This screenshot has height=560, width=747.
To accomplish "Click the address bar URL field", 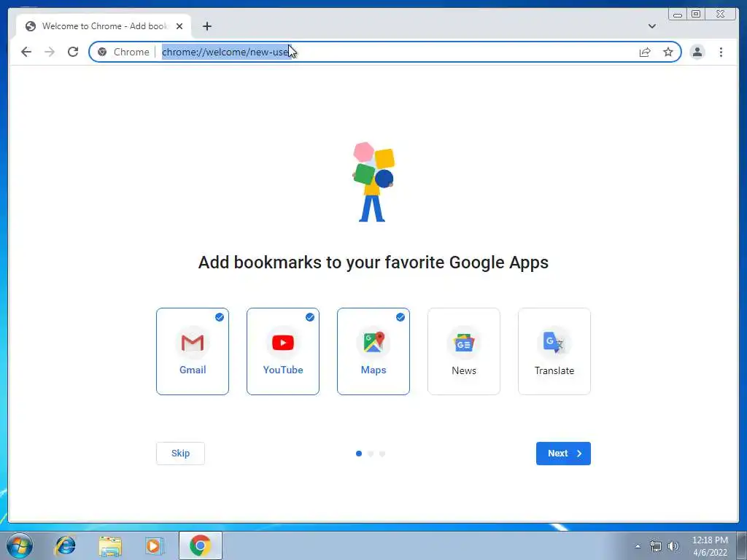I will pos(386,52).
